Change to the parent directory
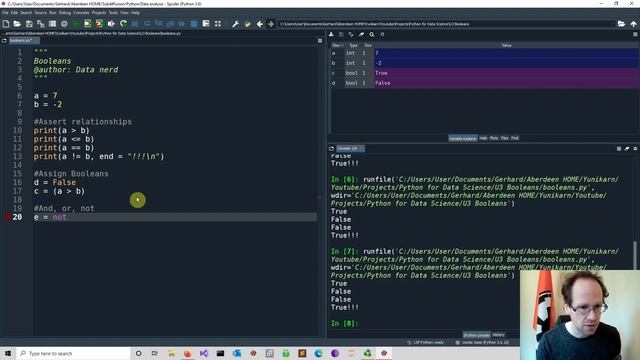640x360 pixels. point(633,24)
